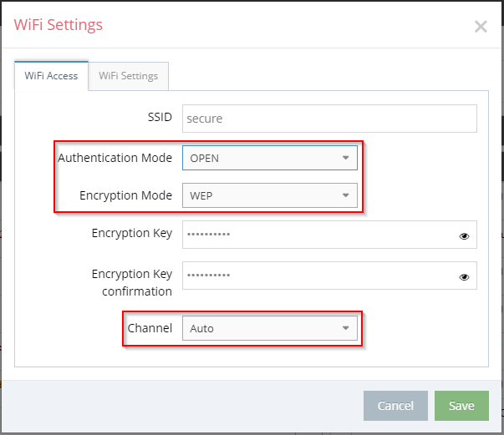This screenshot has height=435, width=504.
Task: Focus the SSID input field
Action: tap(329, 119)
